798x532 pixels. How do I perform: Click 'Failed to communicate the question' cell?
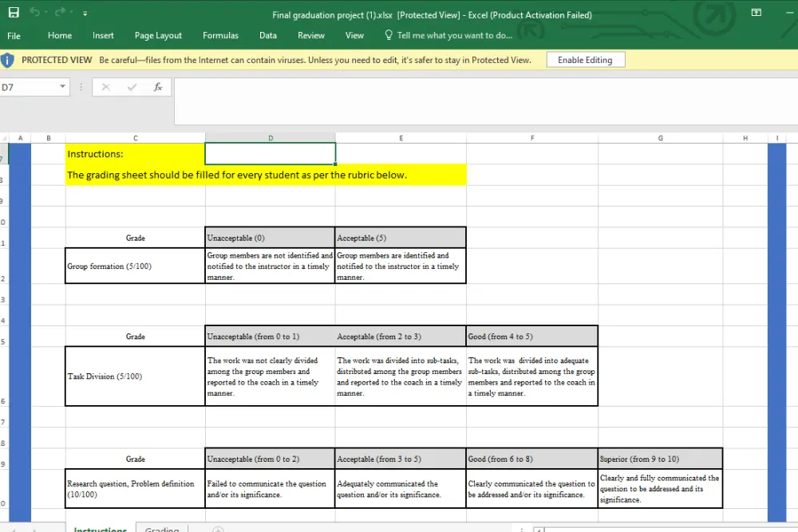271,488
